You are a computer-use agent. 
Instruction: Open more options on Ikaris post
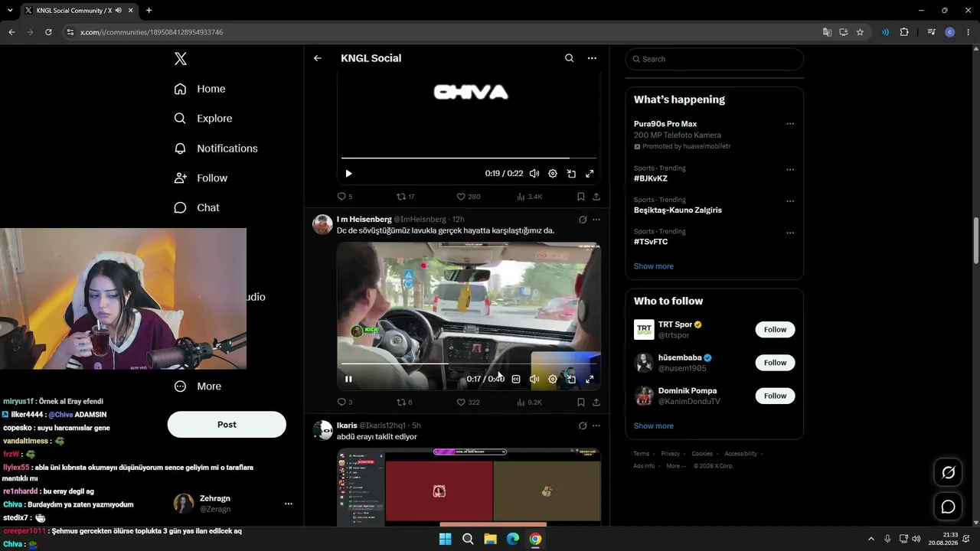point(596,425)
